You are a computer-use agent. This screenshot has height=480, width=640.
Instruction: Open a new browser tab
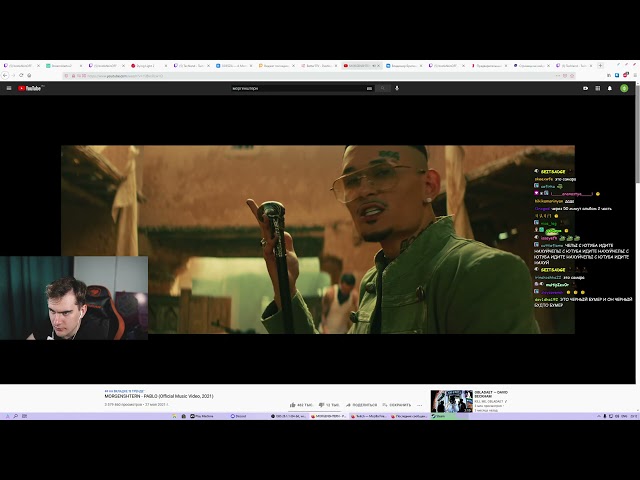[600, 65]
